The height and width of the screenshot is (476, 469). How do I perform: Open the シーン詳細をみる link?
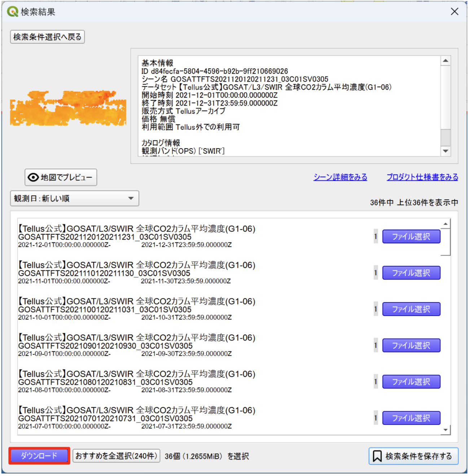point(340,177)
